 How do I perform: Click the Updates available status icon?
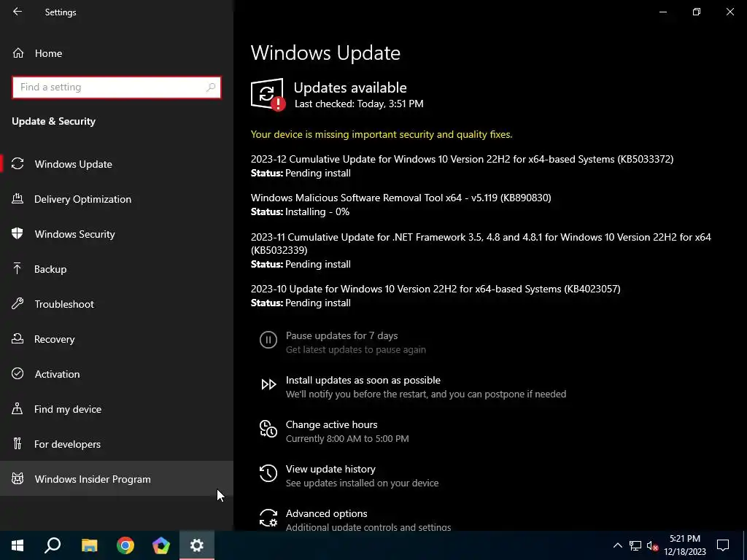268,94
